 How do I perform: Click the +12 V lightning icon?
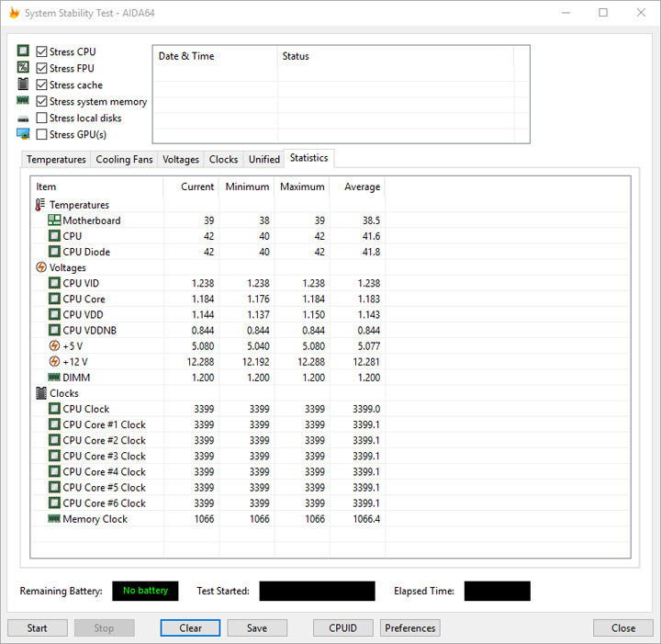click(x=54, y=361)
